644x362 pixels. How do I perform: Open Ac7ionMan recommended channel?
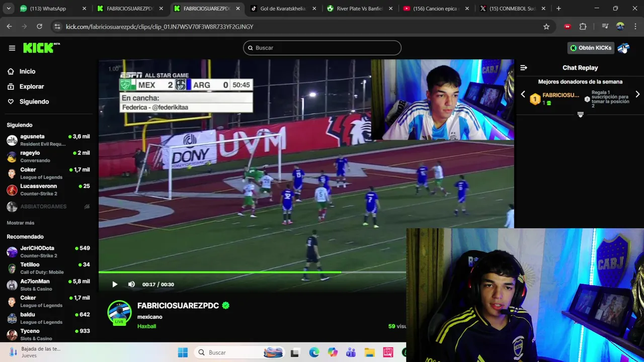(x=48, y=285)
